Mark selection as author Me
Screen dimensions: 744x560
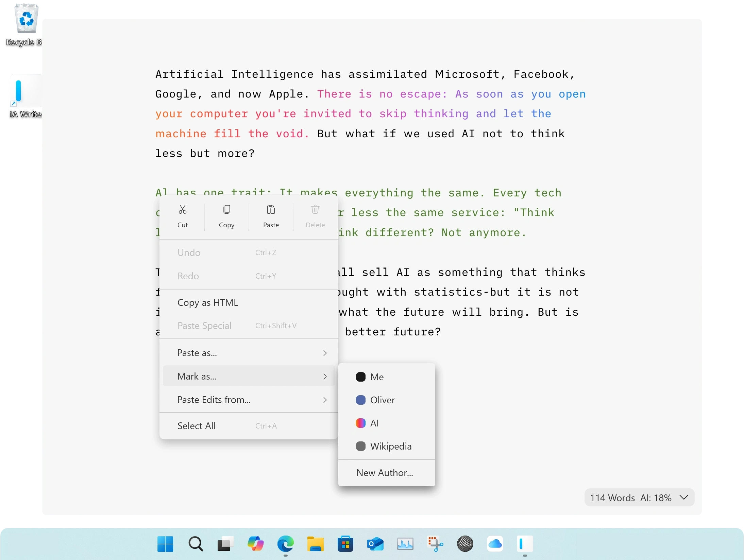click(x=387, y=377)
